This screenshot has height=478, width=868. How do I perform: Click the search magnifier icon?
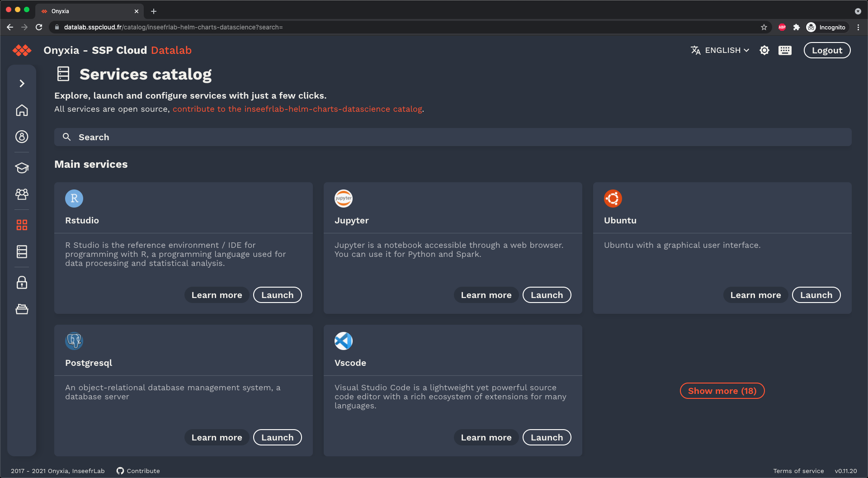coord(66,137)
